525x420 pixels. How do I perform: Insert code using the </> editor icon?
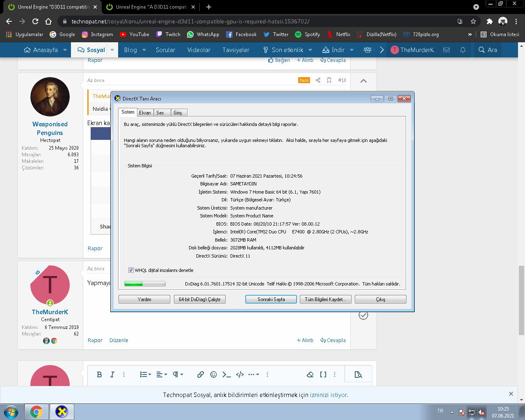[240, 374]
